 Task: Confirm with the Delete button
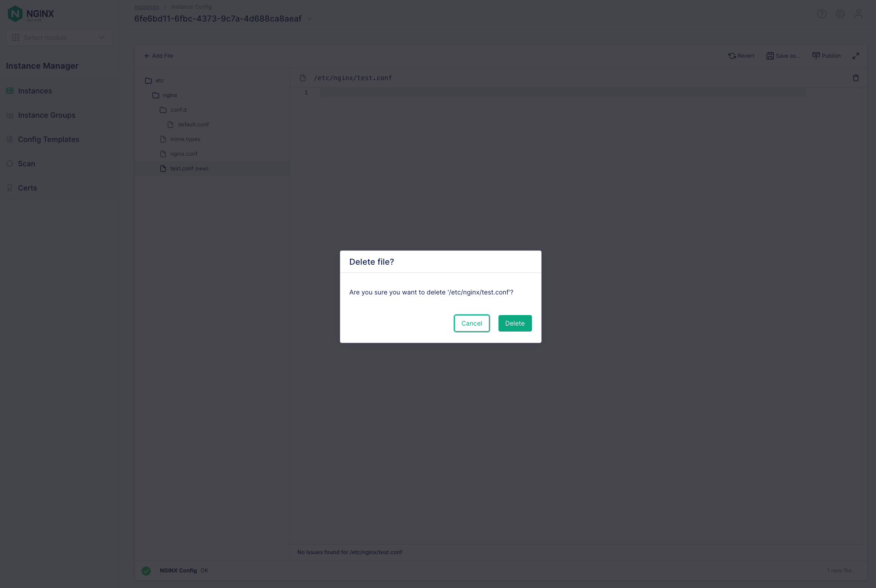click(x=515, y=323)
